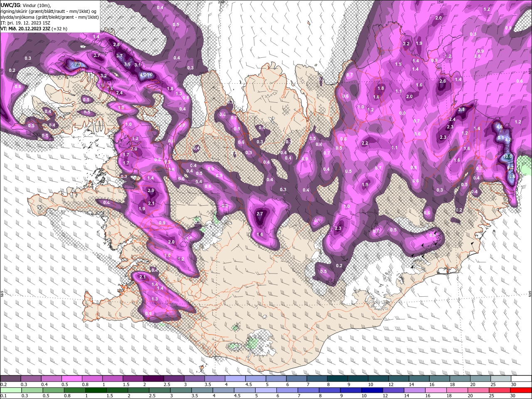Select the deep blue bottom-row swatch between 10 and 12

click(x=372, y=390)
